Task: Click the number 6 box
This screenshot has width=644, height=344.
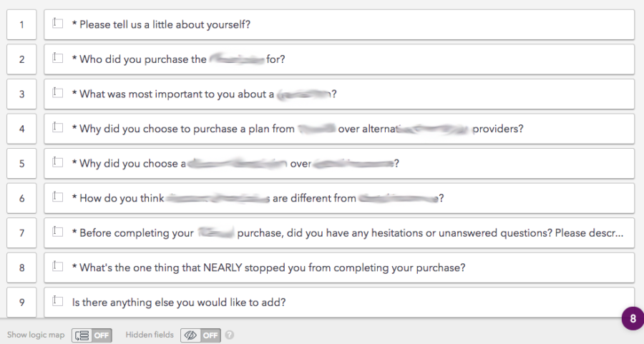Action: click(22, 198)
